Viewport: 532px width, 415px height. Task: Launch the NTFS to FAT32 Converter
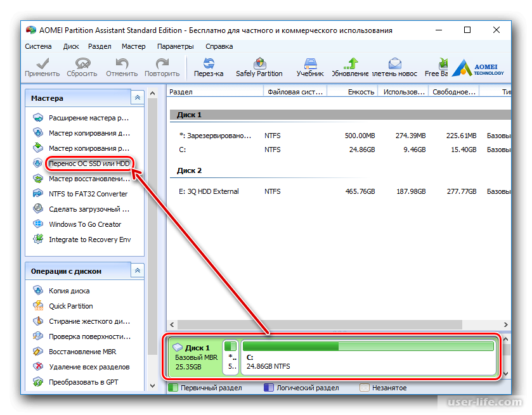click(88, 194)
